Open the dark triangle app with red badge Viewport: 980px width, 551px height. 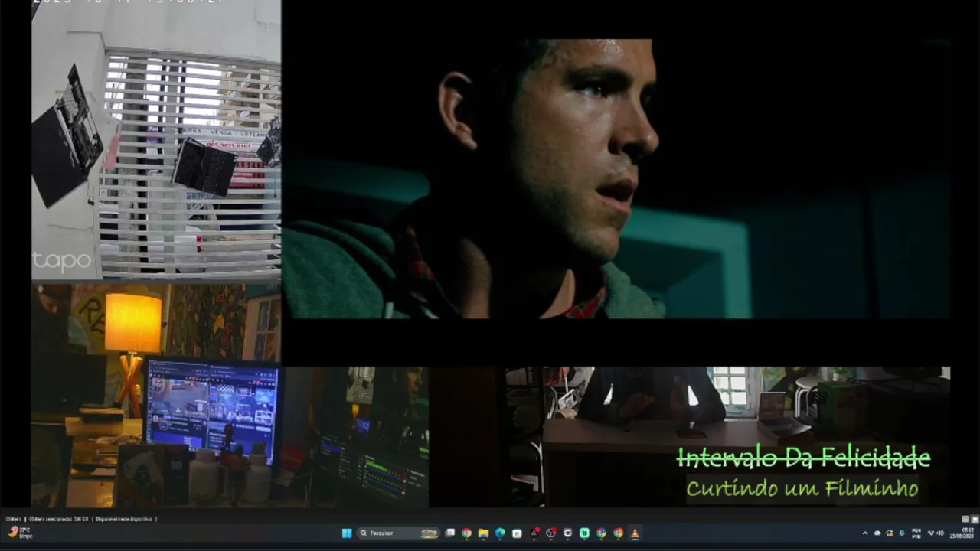(x=534, y=533)
